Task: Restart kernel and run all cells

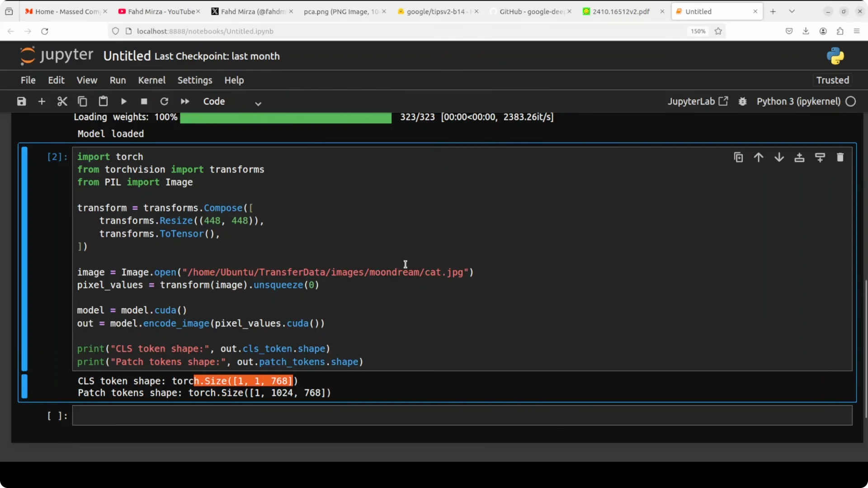Action: click(x=185, y=101)
